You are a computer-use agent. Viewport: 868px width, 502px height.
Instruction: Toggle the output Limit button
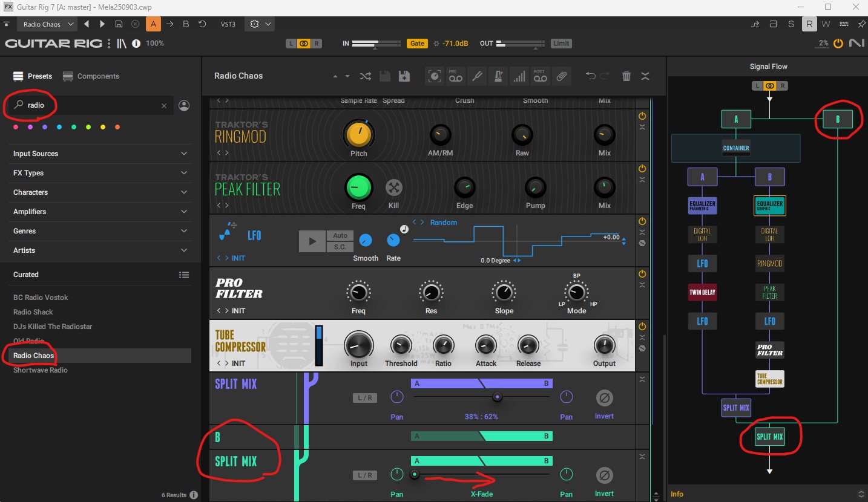click(x=561, y=44)
